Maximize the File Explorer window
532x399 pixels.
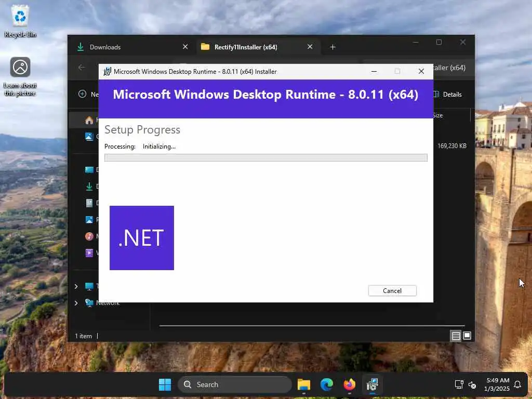point(438,43)
